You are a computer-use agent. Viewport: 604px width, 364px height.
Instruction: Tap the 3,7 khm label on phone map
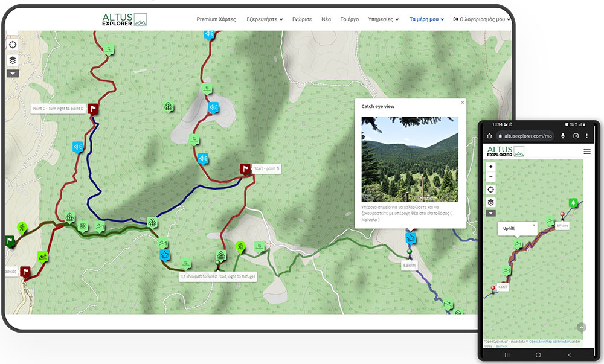[x=562, y=226]
